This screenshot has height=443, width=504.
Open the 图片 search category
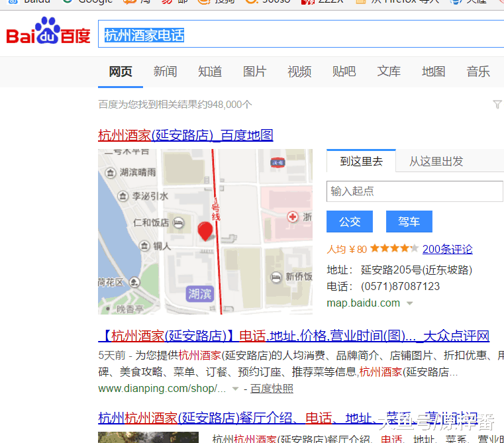click(x=254, y=72)
